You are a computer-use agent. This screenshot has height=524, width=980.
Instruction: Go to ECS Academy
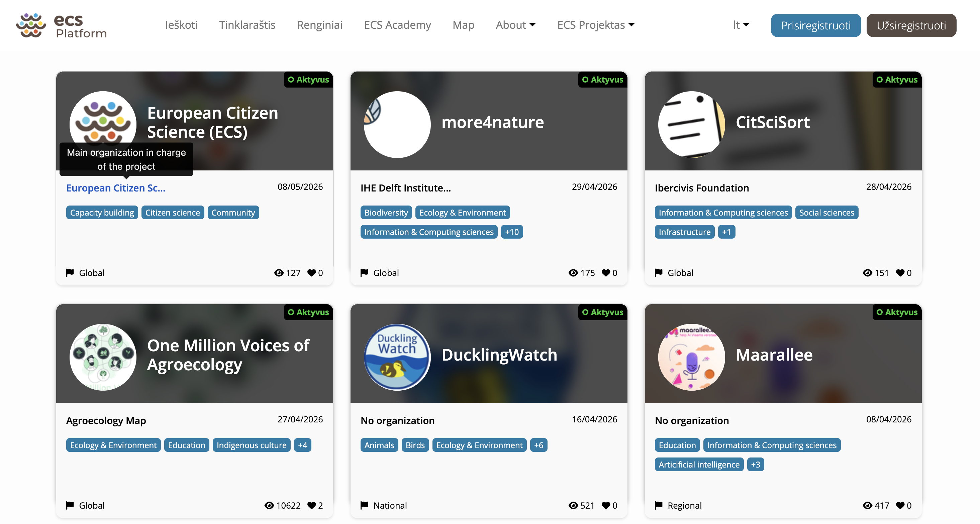[397, 25]
